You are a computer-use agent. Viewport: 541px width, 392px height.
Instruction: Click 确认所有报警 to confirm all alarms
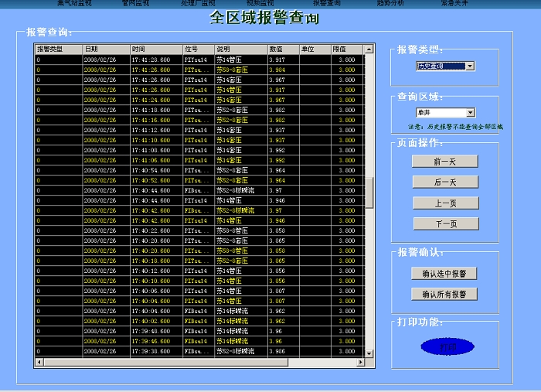point(444,294)
